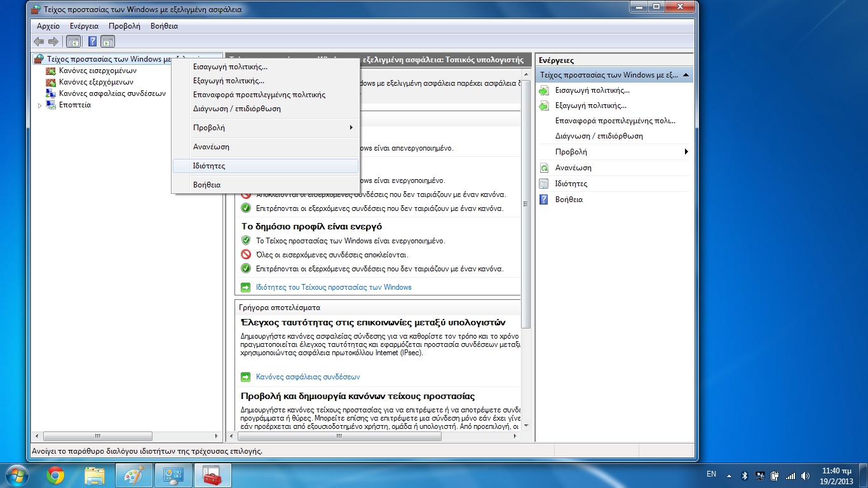Click the center pane vertical scrollbar thumb
The width and height of the screenshot is (868, 488).
(x=526, y=203)
